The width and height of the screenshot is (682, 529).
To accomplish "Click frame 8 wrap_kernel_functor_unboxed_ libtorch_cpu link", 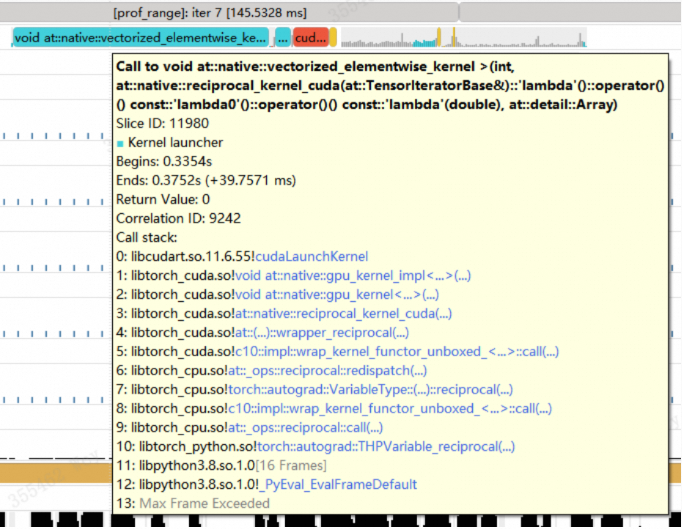I will tap(390, 408).
